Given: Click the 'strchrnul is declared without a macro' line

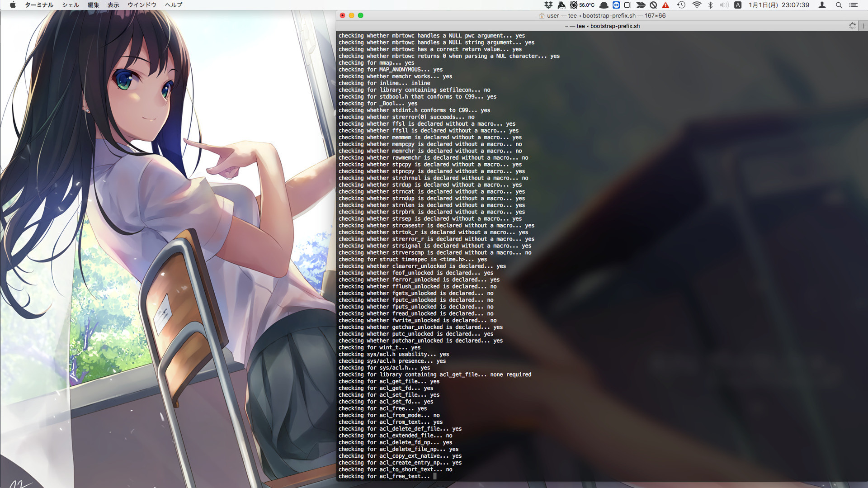Looking at the screenshot, I should point(433,178).
